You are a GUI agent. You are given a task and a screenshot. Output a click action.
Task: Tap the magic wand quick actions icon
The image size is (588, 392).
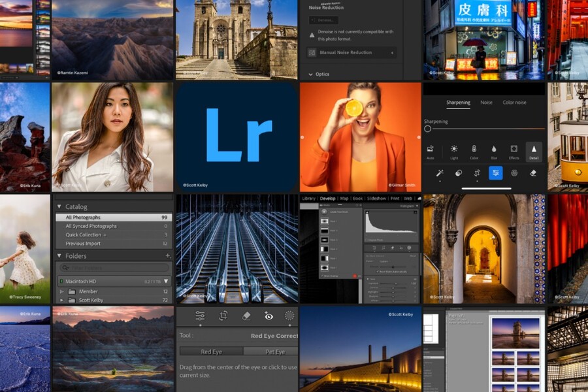(440, 173)
